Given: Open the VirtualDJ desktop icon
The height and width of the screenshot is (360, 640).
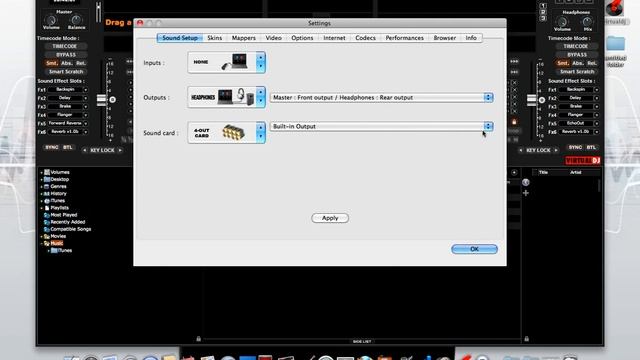Looking at the screenshot, I should 615,8.
